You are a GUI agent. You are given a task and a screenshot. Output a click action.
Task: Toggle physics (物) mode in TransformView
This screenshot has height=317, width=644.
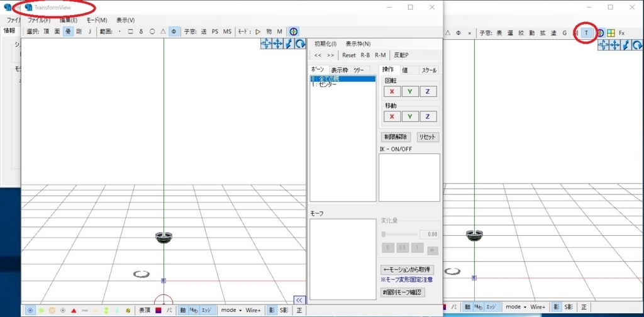point(269,31)
